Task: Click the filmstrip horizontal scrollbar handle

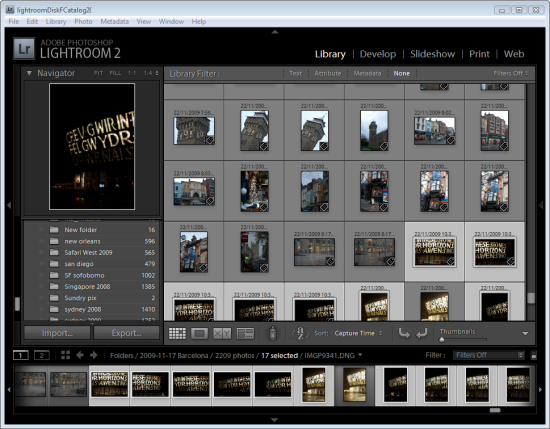Action: coord(495,410)
